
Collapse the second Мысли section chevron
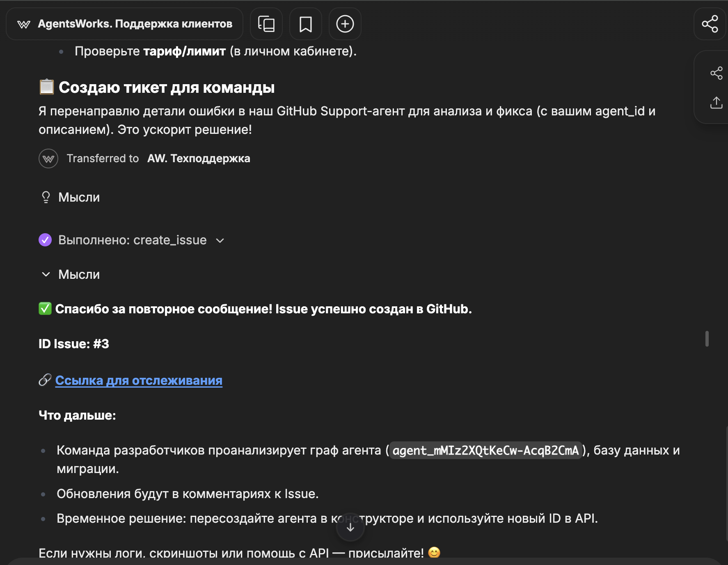[x=46, y=274]
